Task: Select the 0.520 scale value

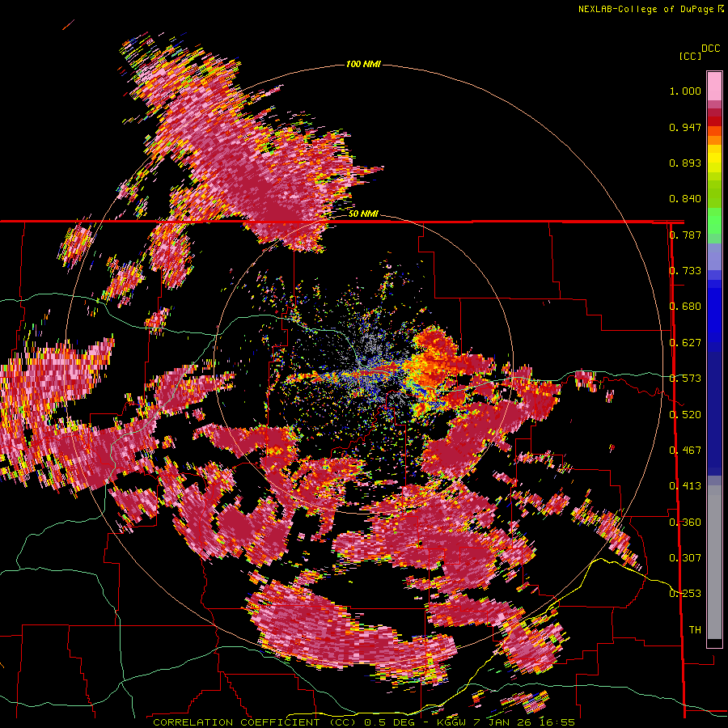Action: [685, 415]
